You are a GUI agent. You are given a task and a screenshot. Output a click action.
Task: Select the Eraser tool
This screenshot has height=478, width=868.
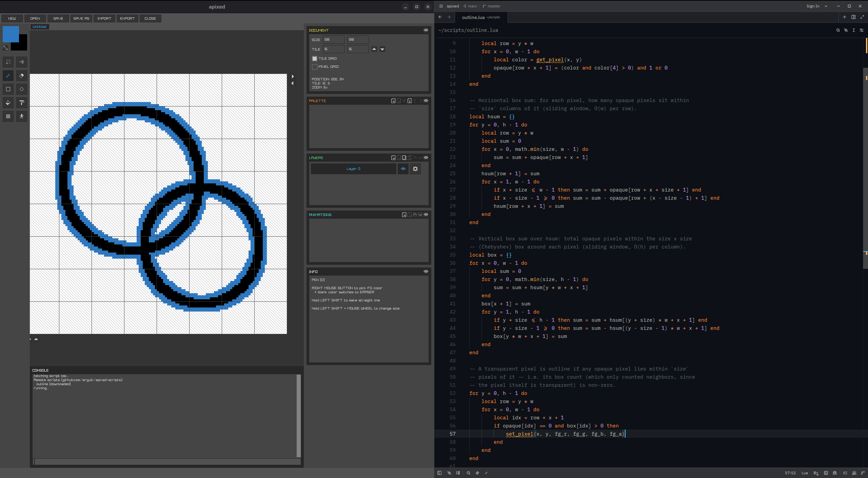point(22,76)
